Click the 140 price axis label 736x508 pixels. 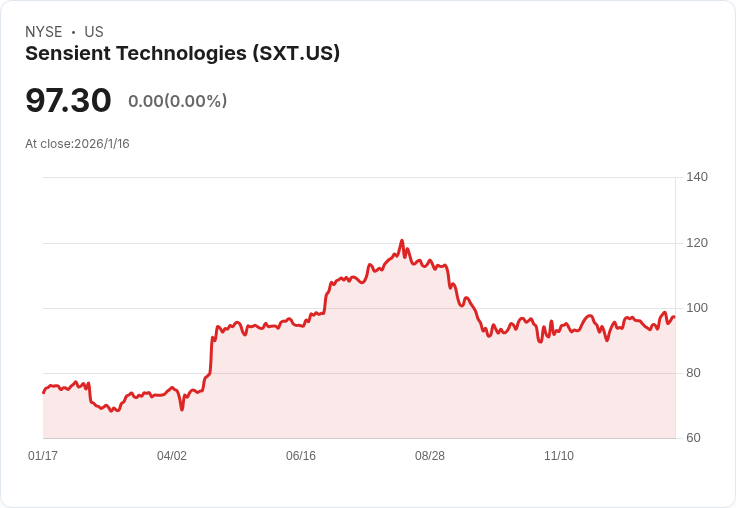coord(697,177)
